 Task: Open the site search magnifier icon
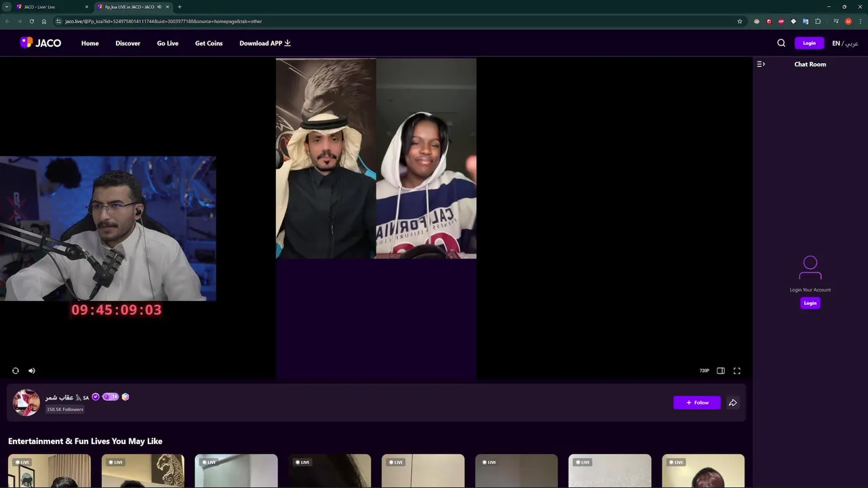point(781,43)
